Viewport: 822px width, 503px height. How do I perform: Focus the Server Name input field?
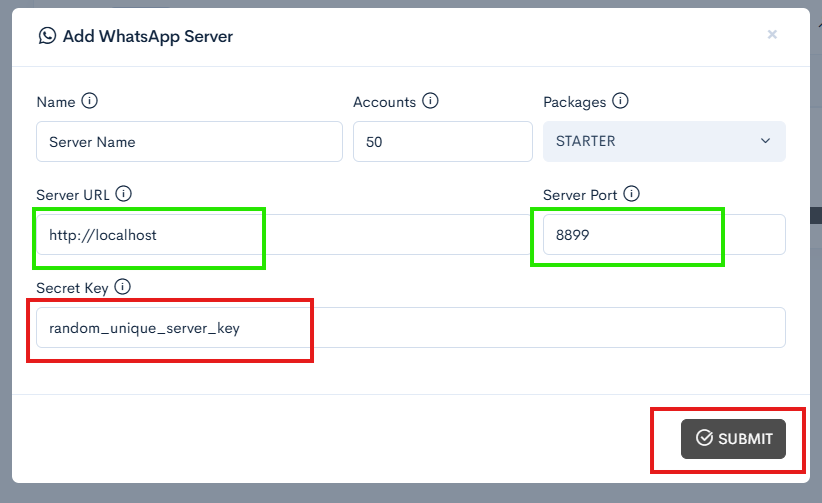189,142
